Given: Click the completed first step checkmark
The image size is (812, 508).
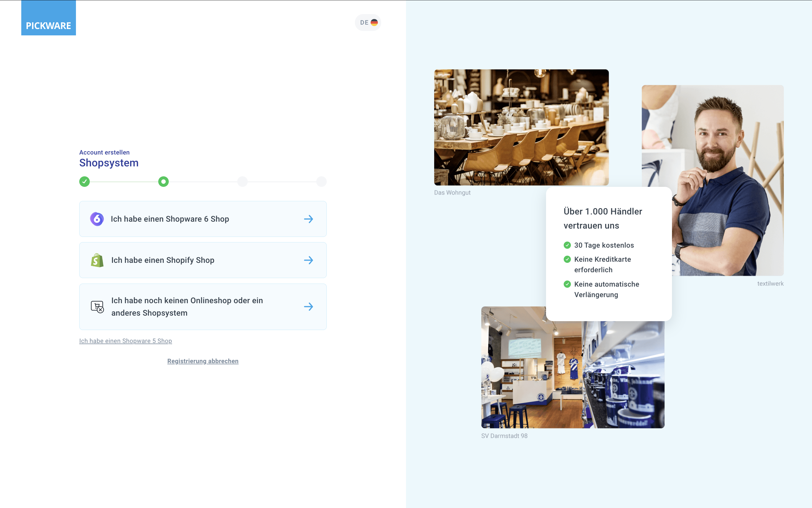Looking at the screenshot, I should coord(85,182).
